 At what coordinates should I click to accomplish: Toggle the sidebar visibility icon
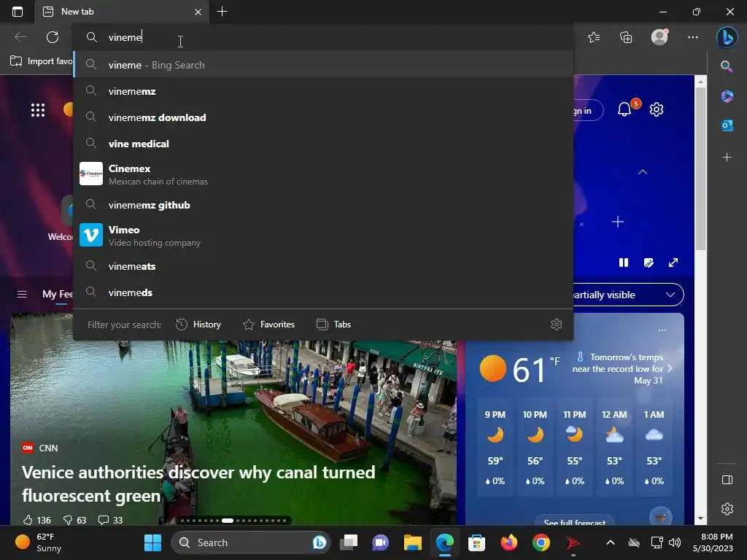click(727, 480)
